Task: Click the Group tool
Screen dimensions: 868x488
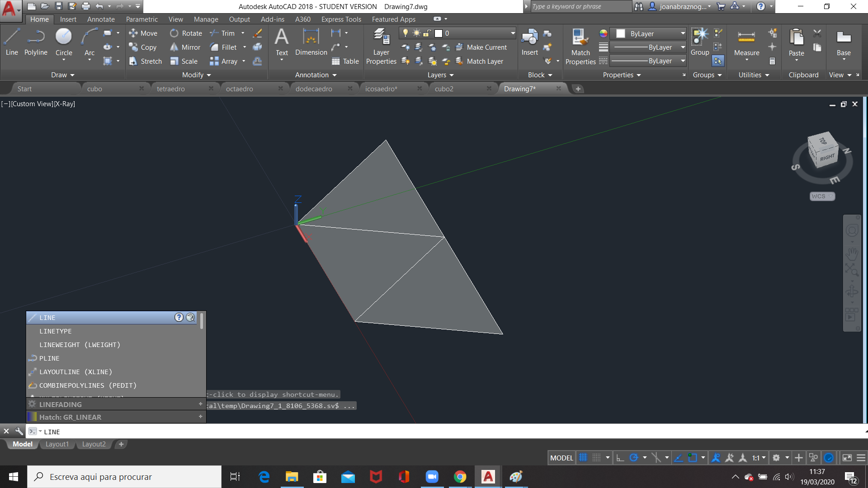Action: [x=700, y=42]
